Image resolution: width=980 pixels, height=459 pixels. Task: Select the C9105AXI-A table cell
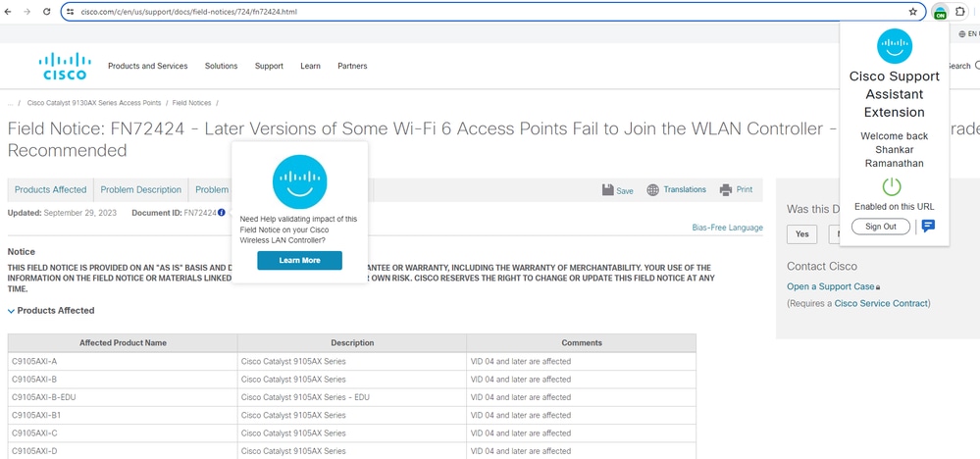(124, 362)
